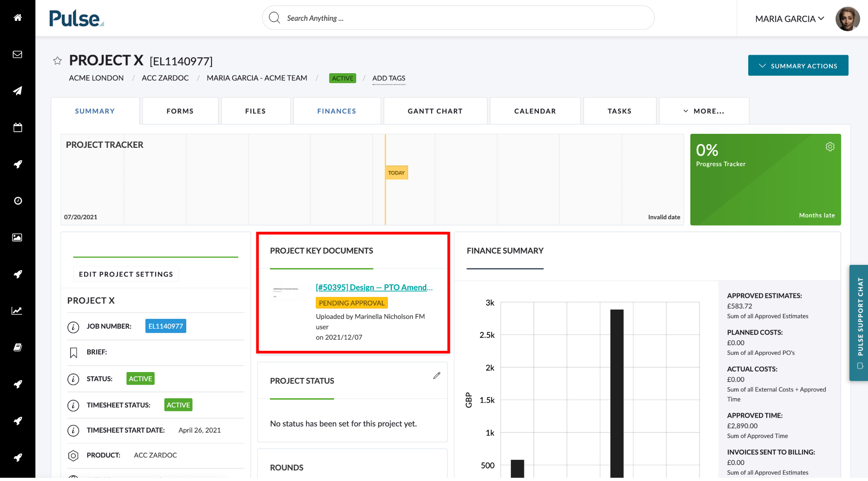Viewport: 868px width, 481px height.
Task: Expand the Maria Garcia user menu
Action: tap(789, 19)
